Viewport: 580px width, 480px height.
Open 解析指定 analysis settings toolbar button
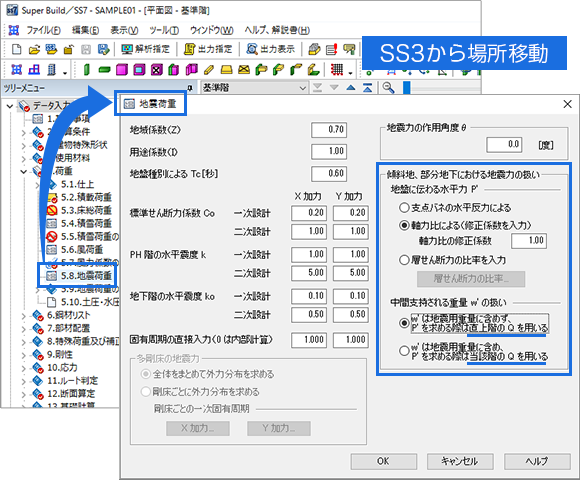coord(146,49)
